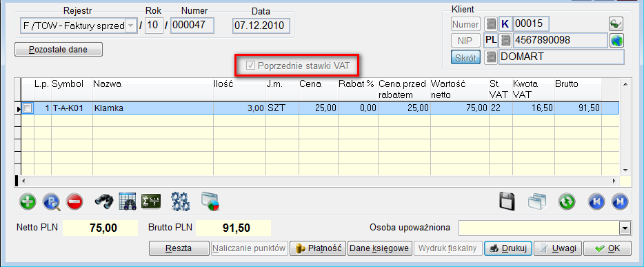
Task: Go to first record with blue arrow icon
Action: (596, 201)
